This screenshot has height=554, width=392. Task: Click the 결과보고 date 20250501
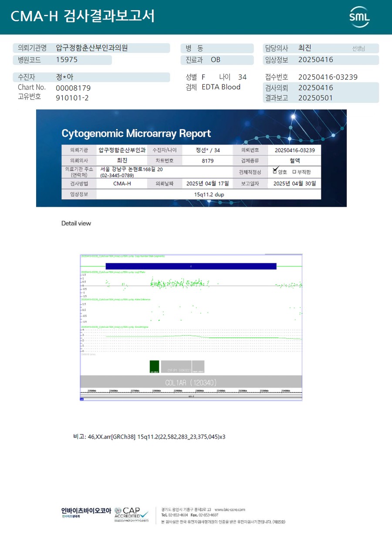tap(315, 98)
